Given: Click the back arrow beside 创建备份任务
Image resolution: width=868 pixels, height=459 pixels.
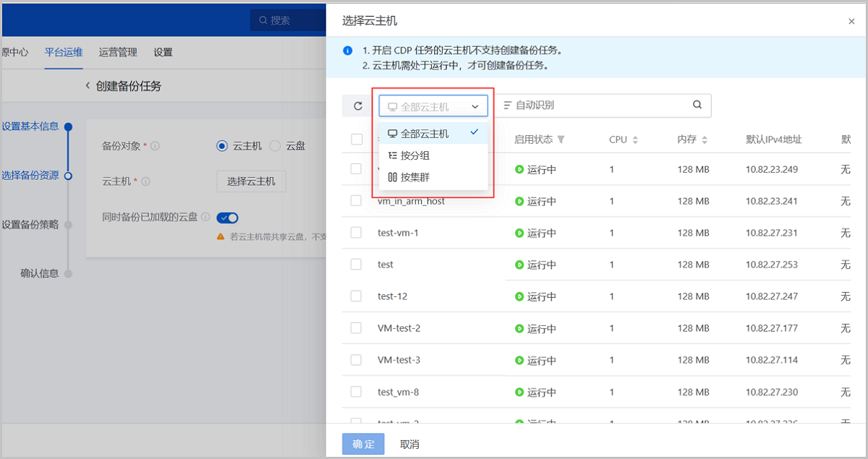Looking at the screenshot, I should click(x=88, y=86).
